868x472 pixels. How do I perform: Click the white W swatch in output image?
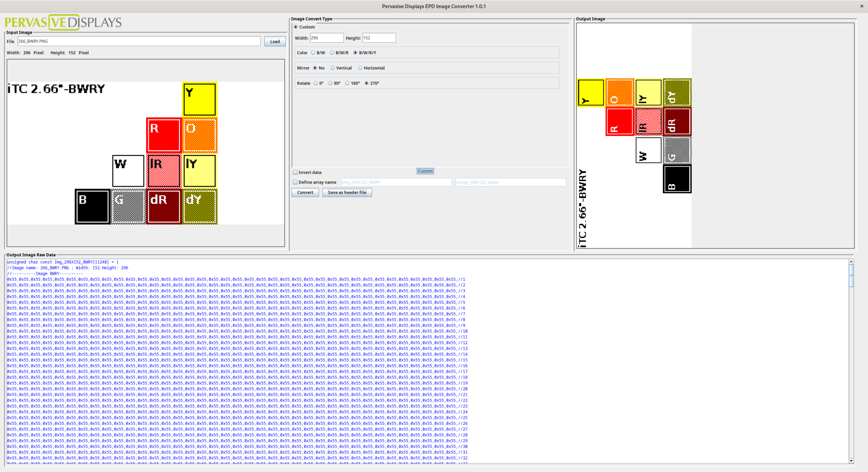[x=648, y=150]
